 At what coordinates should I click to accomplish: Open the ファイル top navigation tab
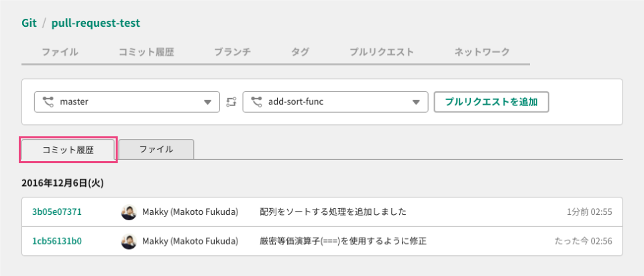[x=60, y=52]
